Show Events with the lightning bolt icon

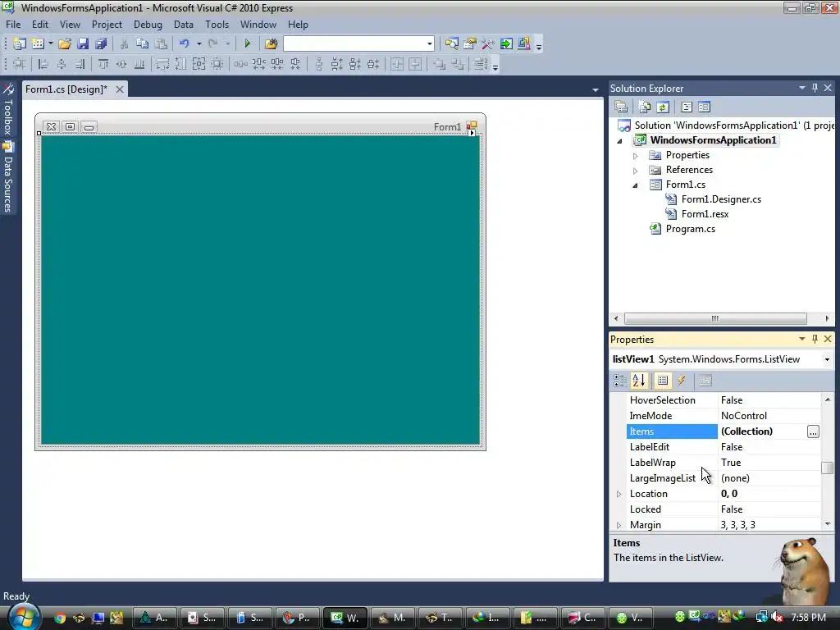[682, 381]
